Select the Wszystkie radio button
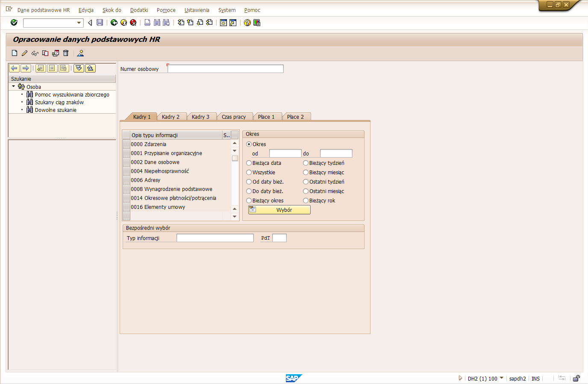This screenshot has height=384, width=588. click(249, 173)
